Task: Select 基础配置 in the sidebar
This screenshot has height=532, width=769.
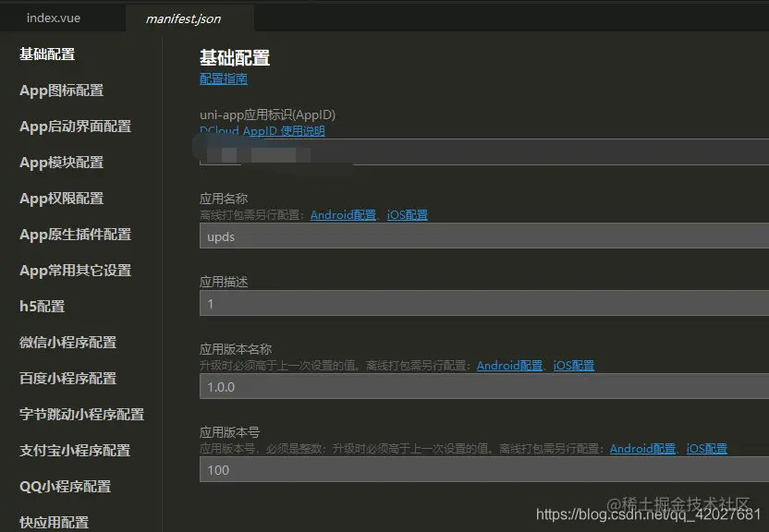Action: pyautogui.click(x=44, y=54)
